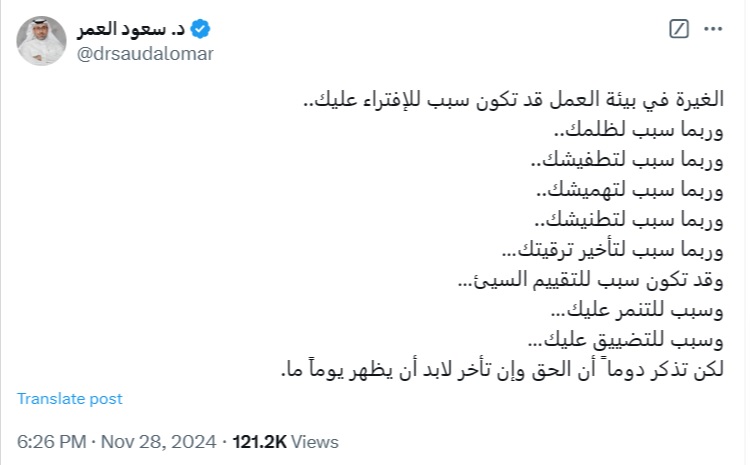The width and height of the screenshot is (750, 465).
Task: Click the Grok slash-square icon
Action: coord(679,29)
